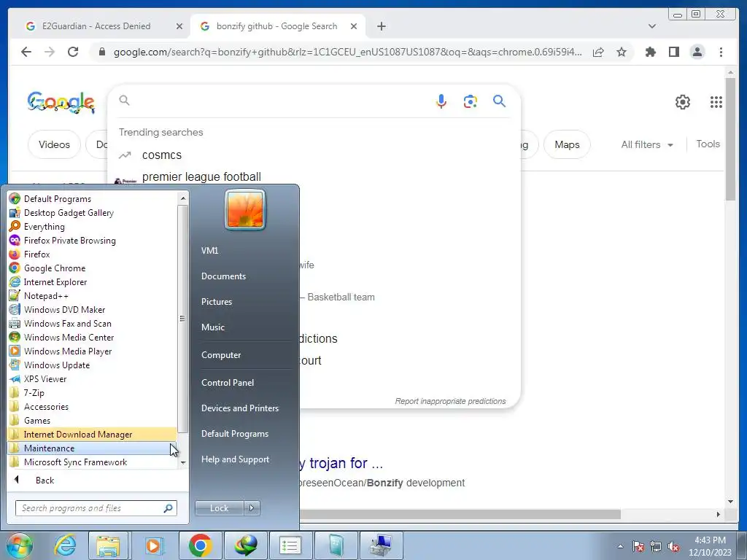Expand the Accessories folder
The image size is (747, 560).
(92, 407)
